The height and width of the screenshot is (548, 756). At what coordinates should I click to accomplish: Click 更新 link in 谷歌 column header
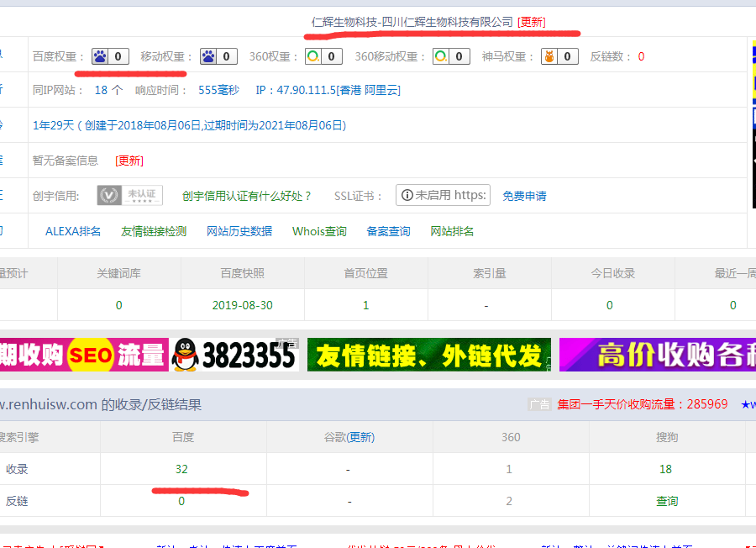361,437
